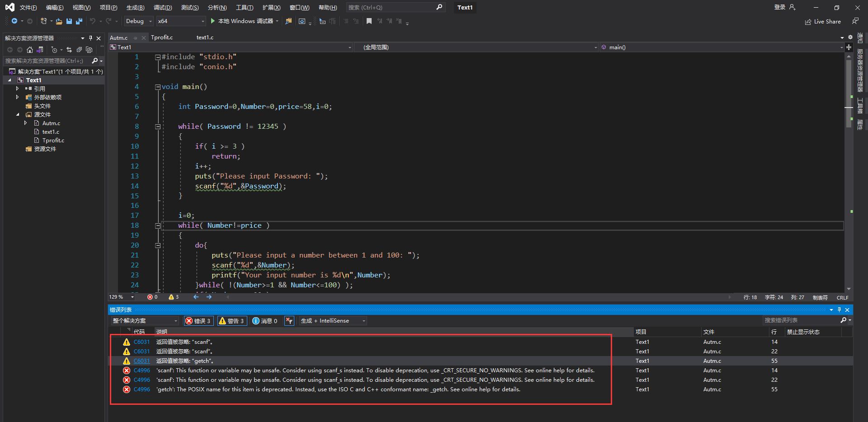Viewport: 868px width, 422px height.
Task: Expand the Autm.c tree node
Action: (x=25, y=123)
